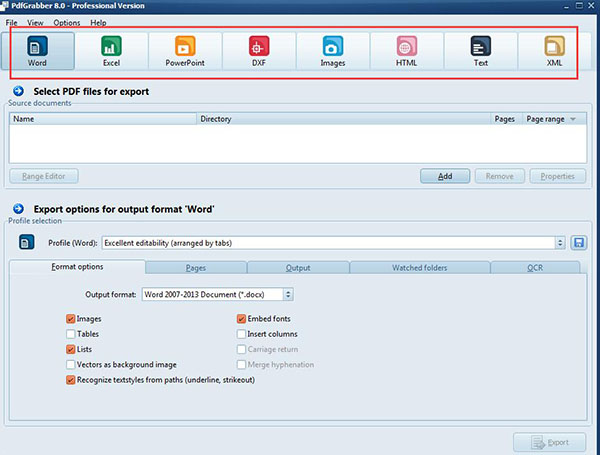Click the arrow icon next to Export options

coord(18,209)
